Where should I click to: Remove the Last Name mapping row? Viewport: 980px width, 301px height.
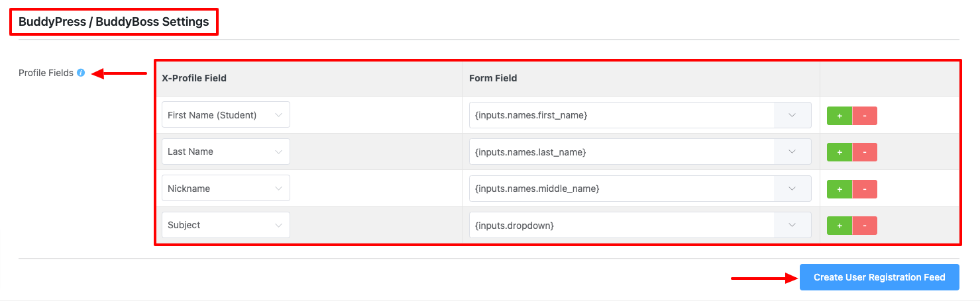pyautogui.click(x=865, y=152)
